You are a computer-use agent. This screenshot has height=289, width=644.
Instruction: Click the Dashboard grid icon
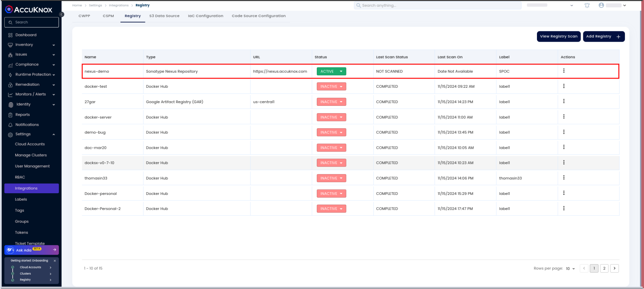(10, 35)
